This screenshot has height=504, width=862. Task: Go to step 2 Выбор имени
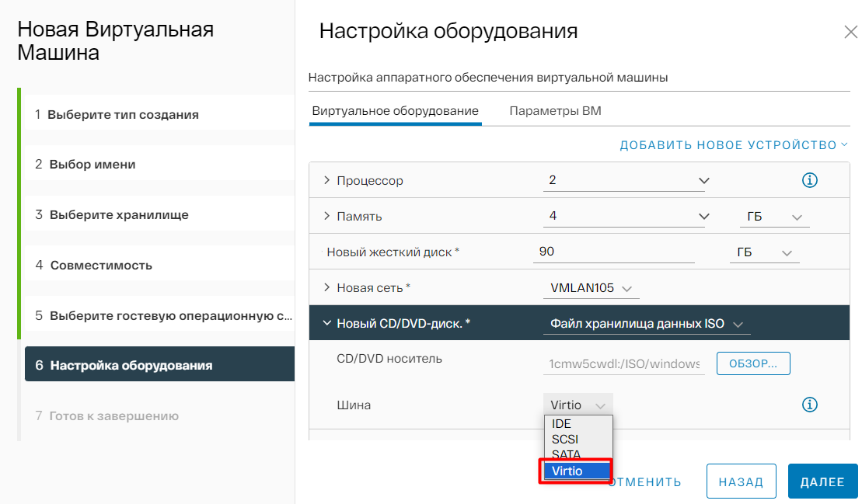[159, 164]
